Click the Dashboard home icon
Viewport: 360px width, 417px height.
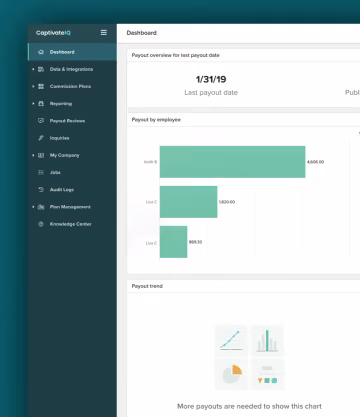tap(41, 52)
